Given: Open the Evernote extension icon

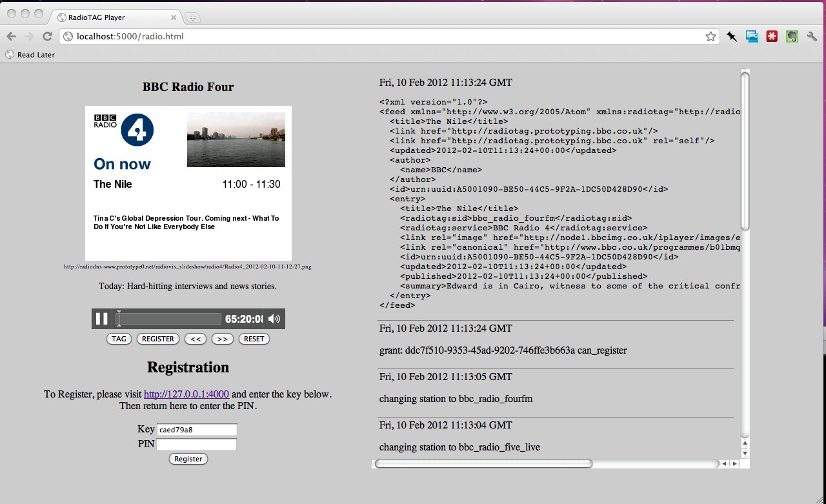Looking at the screenshot, I should point(791,36).
